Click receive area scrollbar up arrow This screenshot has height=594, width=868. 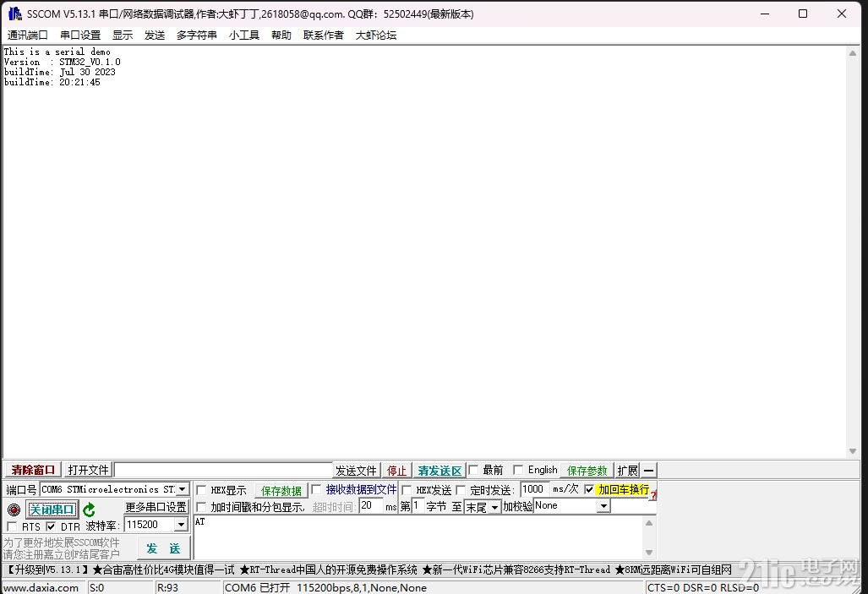[x=853, y=54]
